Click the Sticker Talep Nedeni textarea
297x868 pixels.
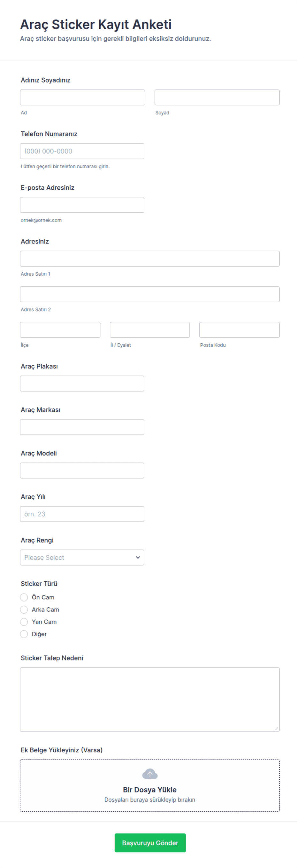(x=149, y=699)
